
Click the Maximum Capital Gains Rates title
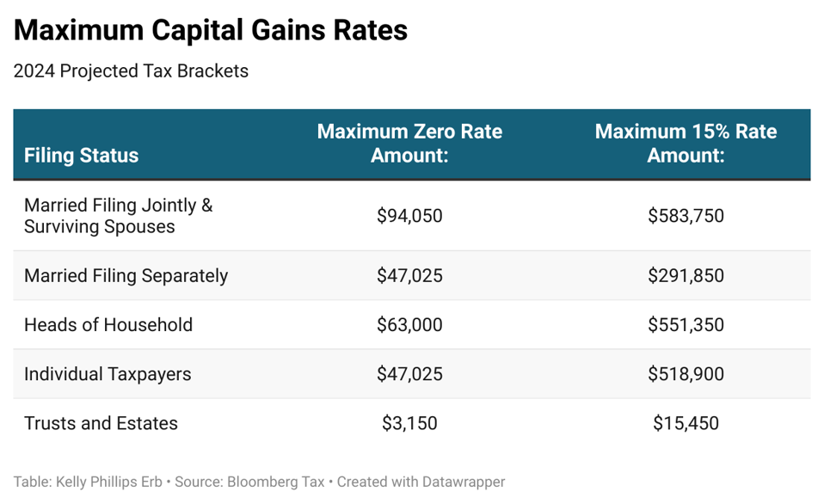pos(211,31)
